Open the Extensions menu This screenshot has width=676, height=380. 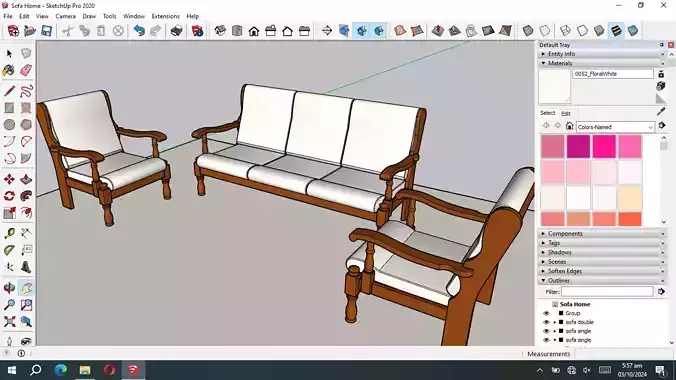coord(166,16)
